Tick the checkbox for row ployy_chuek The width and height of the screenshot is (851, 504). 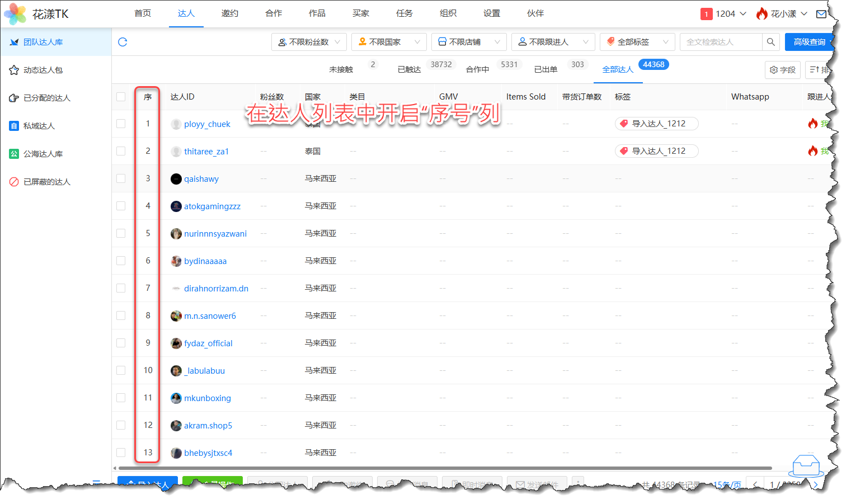coord(121,124)
